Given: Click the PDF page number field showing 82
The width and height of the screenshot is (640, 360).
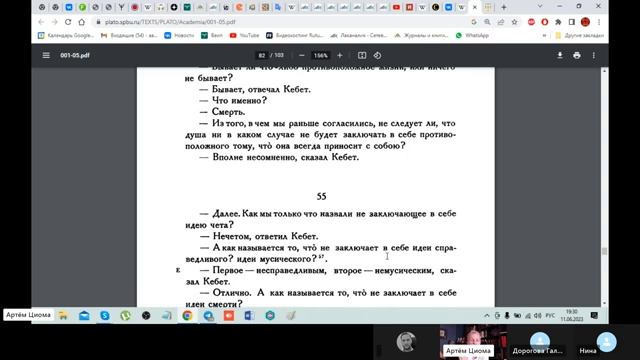Looking at the screenshot, I should [262, 55].
